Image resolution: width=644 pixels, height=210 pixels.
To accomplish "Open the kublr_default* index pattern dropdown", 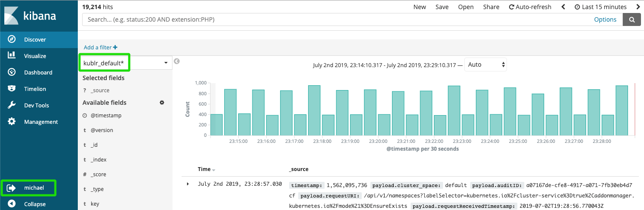I will [125, 63].
